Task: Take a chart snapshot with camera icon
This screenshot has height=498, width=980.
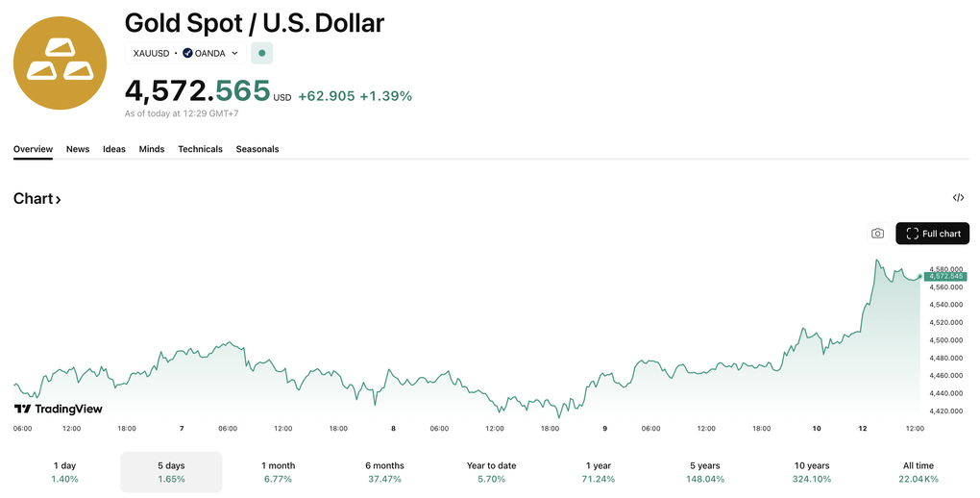Action: 877,234
